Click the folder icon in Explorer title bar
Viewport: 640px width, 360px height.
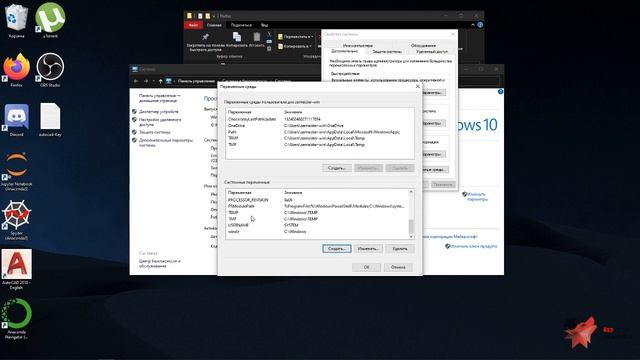coord(189,16)
